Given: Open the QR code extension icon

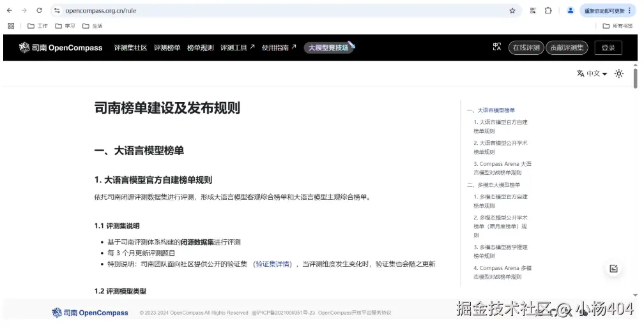Looking at the screenshot, I should (533, 11).
